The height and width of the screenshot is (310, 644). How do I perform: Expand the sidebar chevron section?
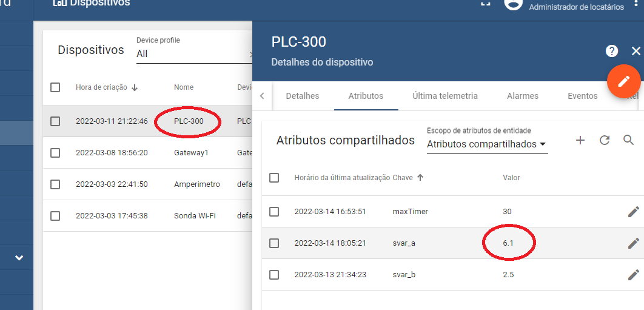click(x=19, y=258)
